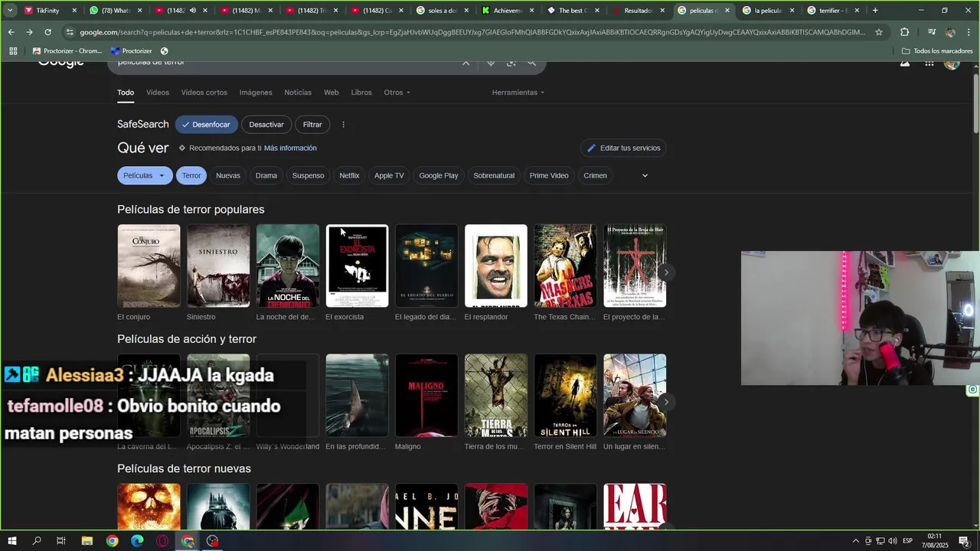Adjust volume via taskbar speaker icon
Image resolution: width=980 pixels, height=551 pixels.
(x=893, y=541)
